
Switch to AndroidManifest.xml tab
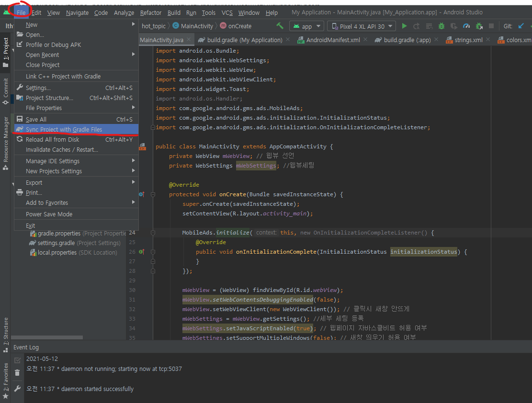[x=333, y=40]
